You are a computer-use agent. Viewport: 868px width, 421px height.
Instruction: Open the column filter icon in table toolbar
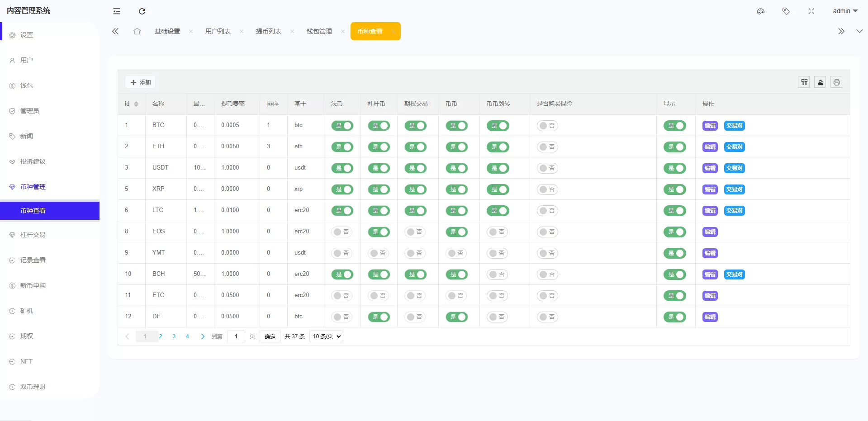(804, 82)
